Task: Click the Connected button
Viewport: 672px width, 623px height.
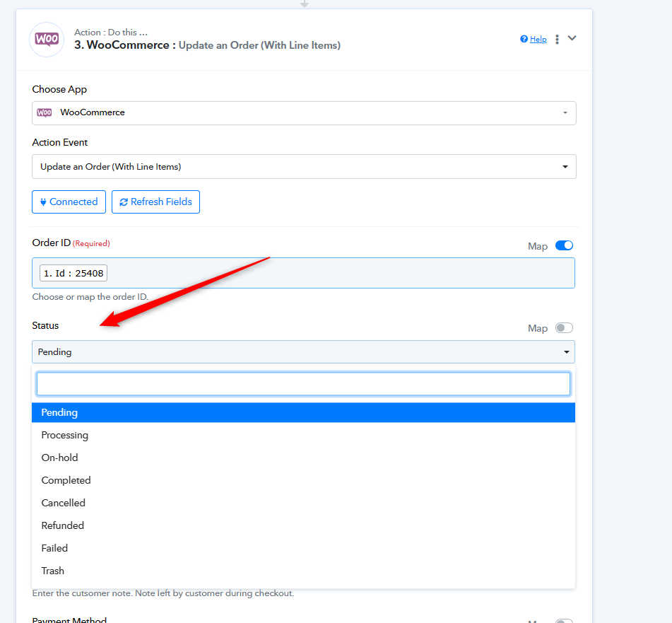Action: [69, 202]
